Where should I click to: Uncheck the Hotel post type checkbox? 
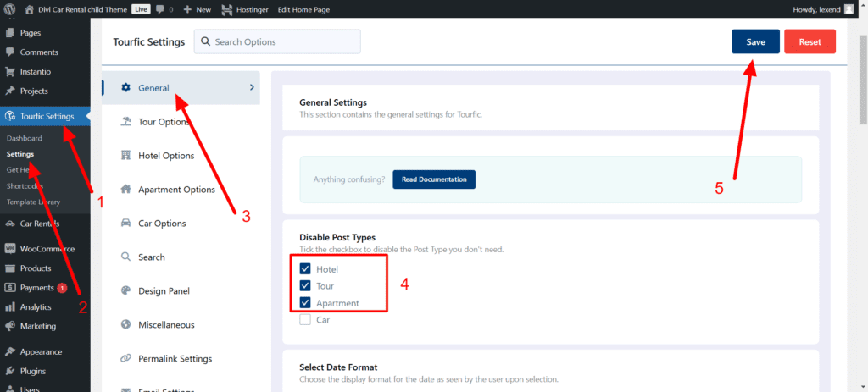305,268
